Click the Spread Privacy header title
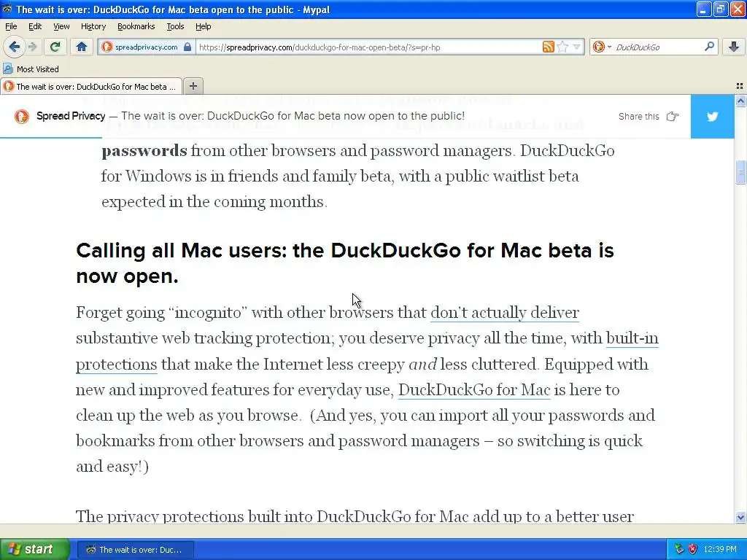 71,116
